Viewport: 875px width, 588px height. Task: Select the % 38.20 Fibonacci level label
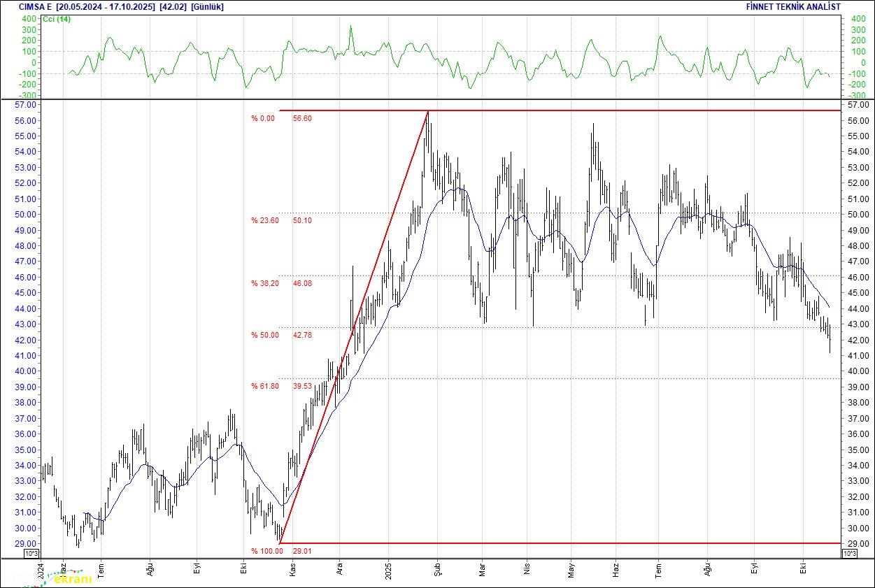point(265,283)
